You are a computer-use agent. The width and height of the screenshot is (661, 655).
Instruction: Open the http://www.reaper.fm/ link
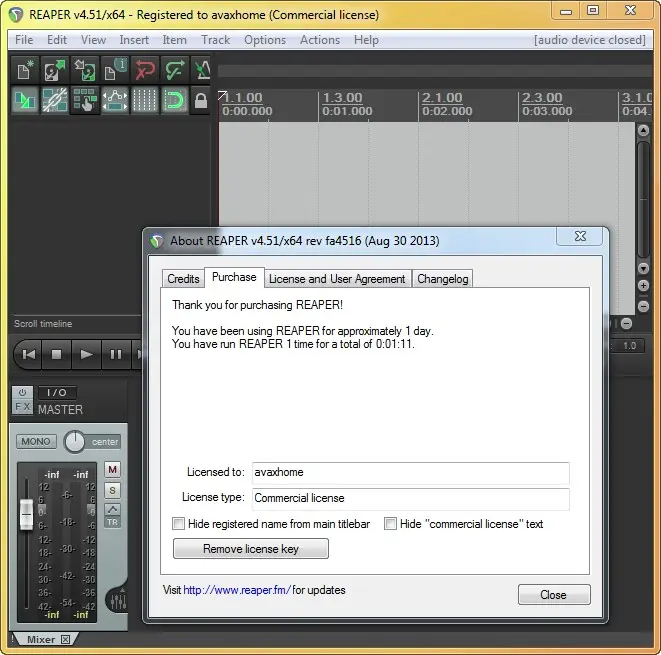[237, 590]
